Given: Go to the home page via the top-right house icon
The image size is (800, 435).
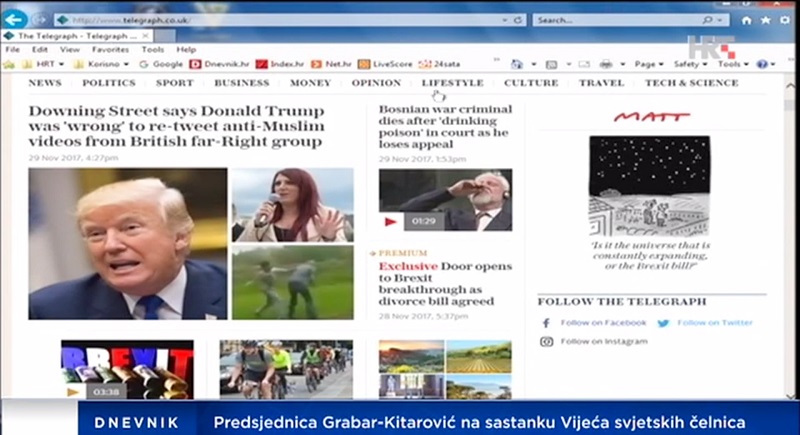Looking at the screenshot, I should pyautogui.click(x=746, y=20).
